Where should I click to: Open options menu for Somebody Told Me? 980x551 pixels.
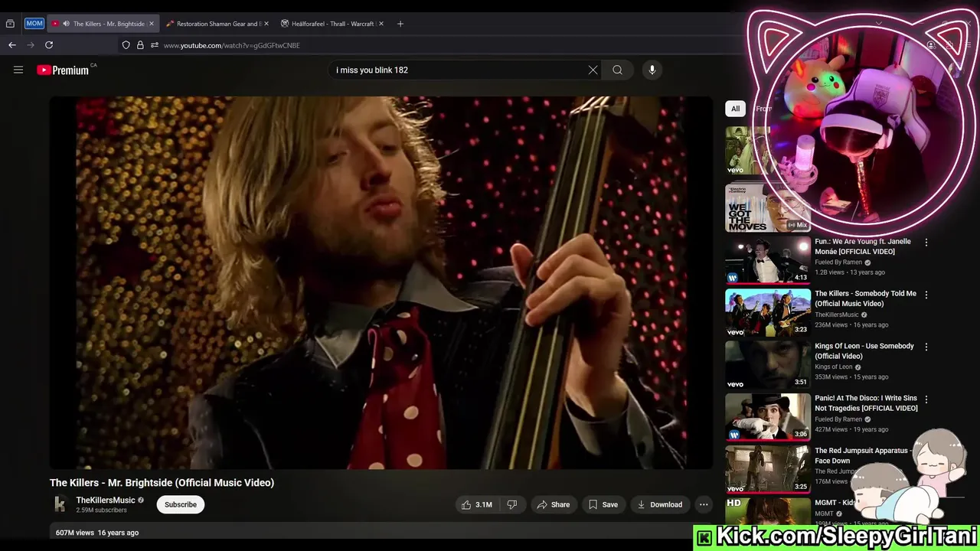tap(926, 295)
